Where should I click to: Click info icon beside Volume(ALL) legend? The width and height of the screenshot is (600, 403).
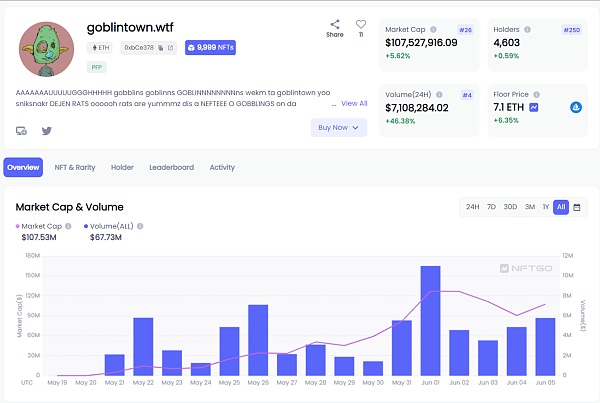coord(140,226)
